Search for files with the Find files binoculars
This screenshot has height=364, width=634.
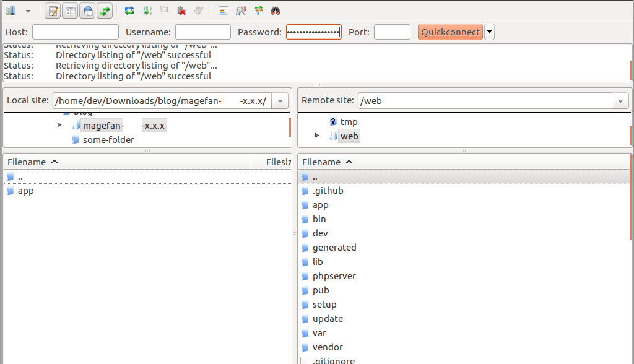pos(274,11)
